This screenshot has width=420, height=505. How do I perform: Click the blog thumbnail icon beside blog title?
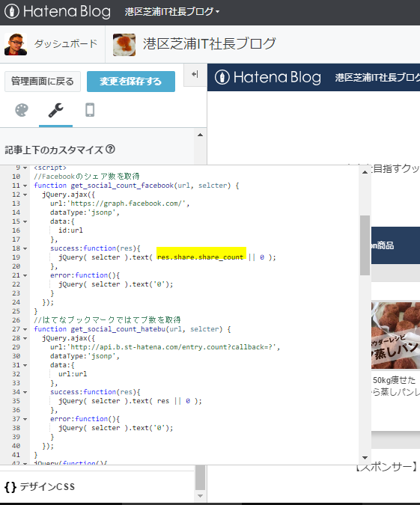click(x=124, y=45)
